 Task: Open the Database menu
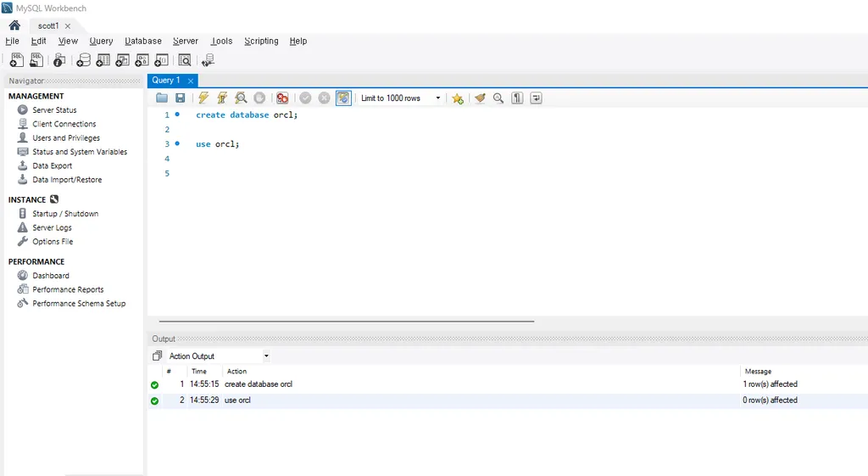(143, 41)
